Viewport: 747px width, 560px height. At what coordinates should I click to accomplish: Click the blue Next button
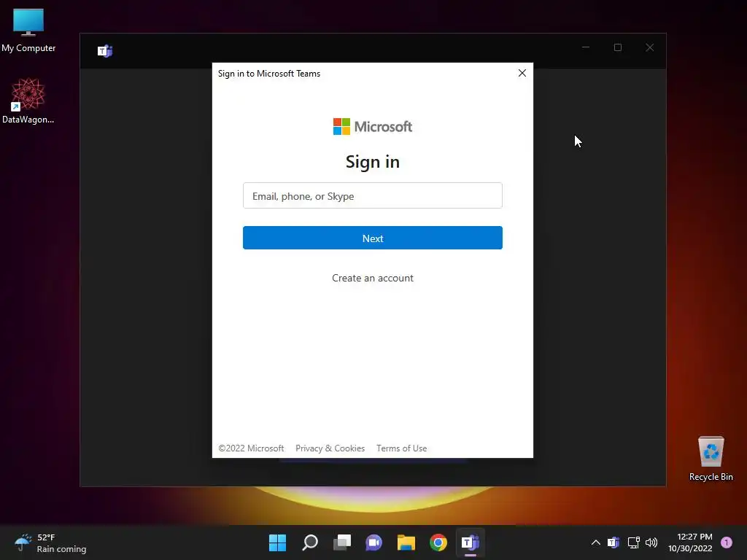373,238
